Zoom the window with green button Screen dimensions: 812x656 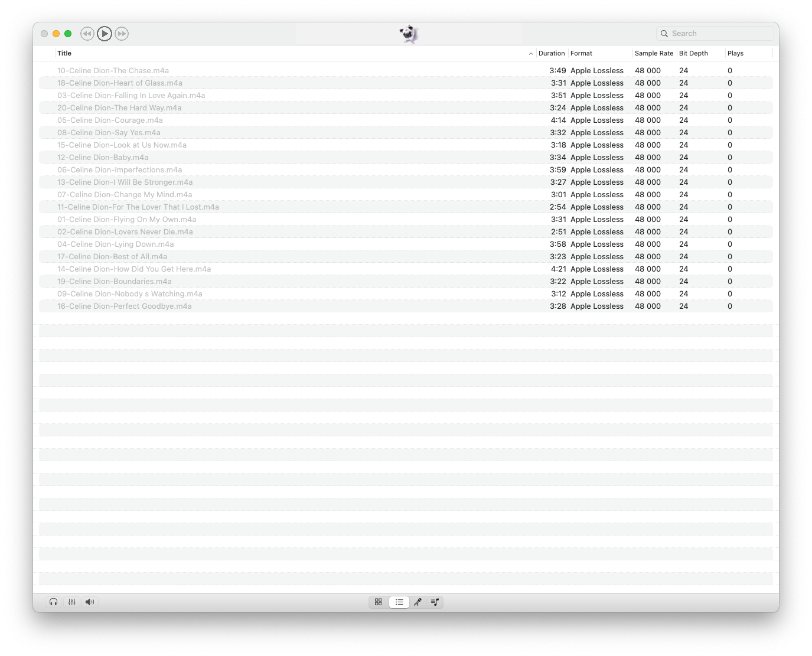point(68,34)
